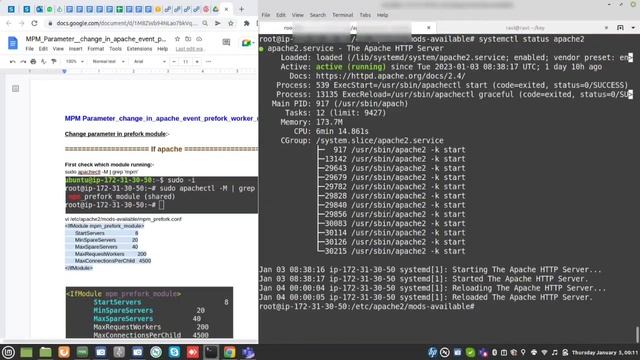
Task: Open the Arial font dropdown
Action: tap(149, 62)
